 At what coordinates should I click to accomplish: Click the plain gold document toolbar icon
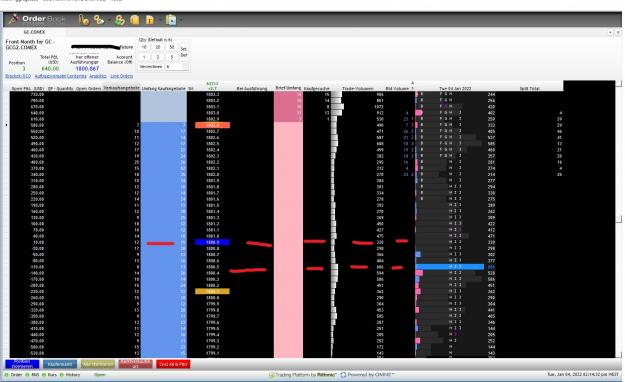135,20
